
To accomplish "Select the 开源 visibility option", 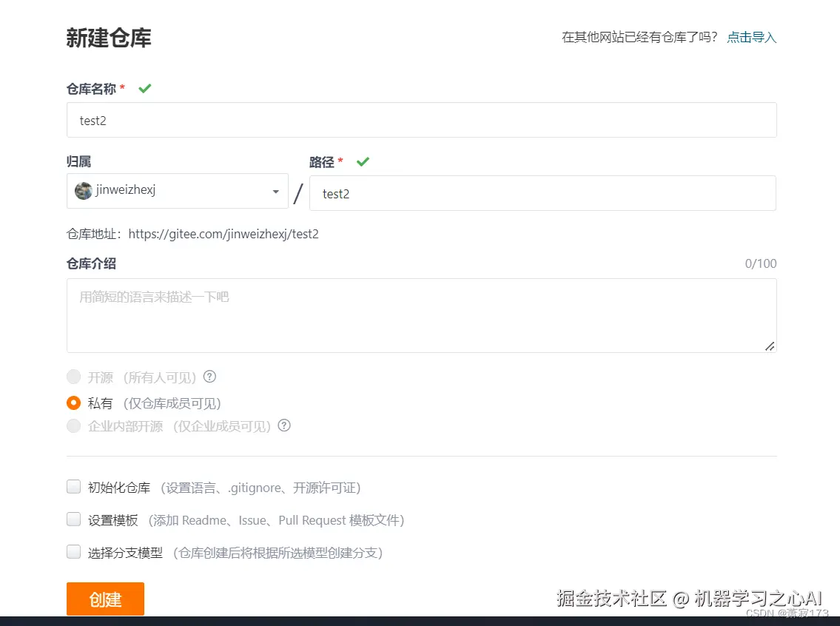I will [x=73, y=377].
